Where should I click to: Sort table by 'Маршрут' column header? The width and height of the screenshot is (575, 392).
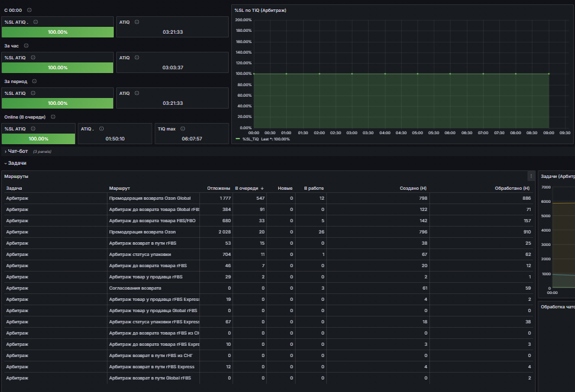pyautogui.click(x=119, y=189)
